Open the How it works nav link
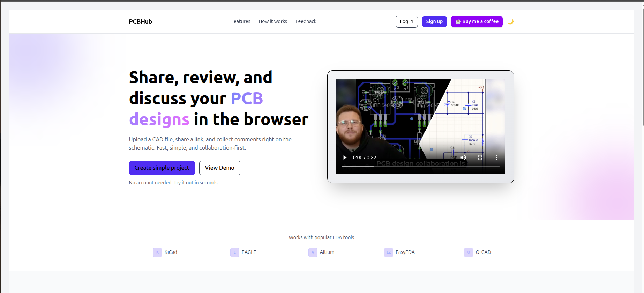Screen dimensions: 644x293 (273, 21)
